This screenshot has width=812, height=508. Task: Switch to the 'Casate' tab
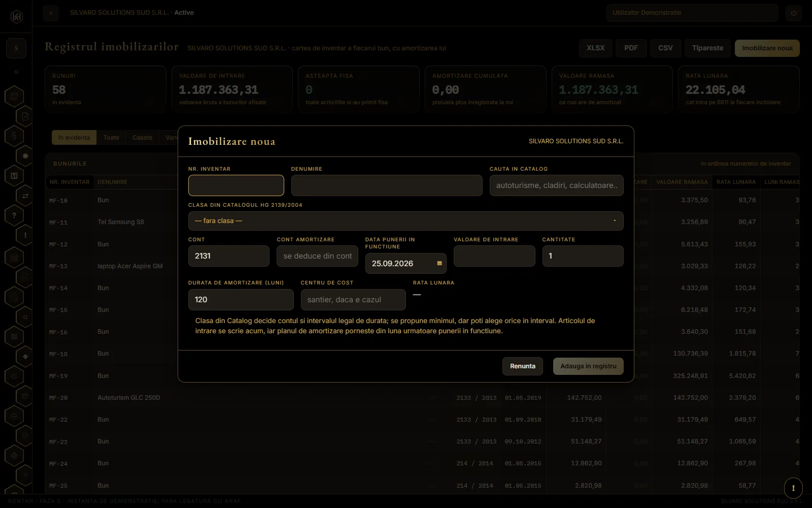143,138
